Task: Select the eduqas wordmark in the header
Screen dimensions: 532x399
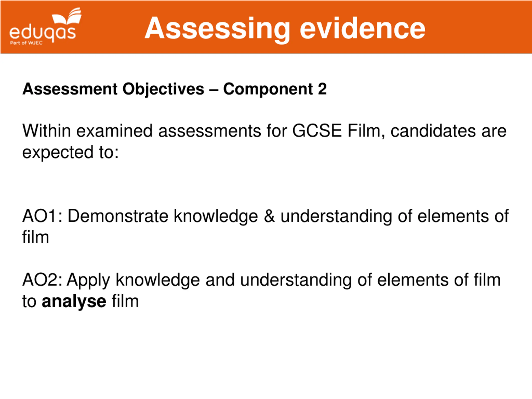Action: (43, 33)
